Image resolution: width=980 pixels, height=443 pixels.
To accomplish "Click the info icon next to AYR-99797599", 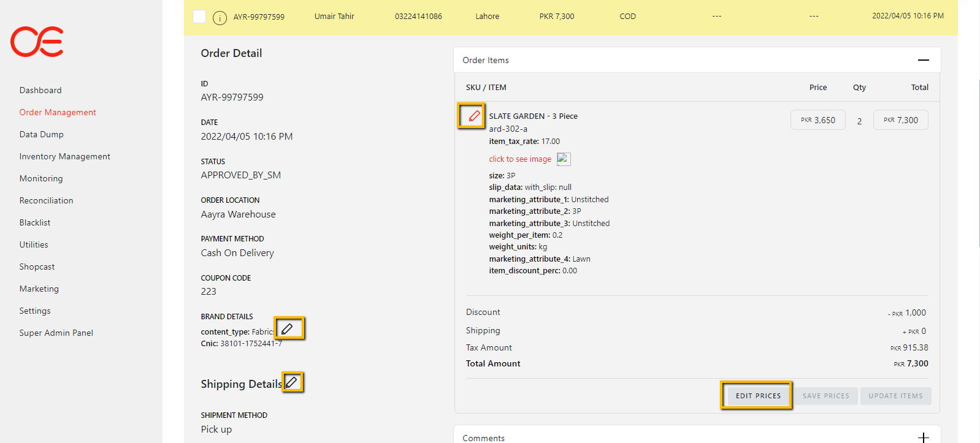I will point(220,18).
